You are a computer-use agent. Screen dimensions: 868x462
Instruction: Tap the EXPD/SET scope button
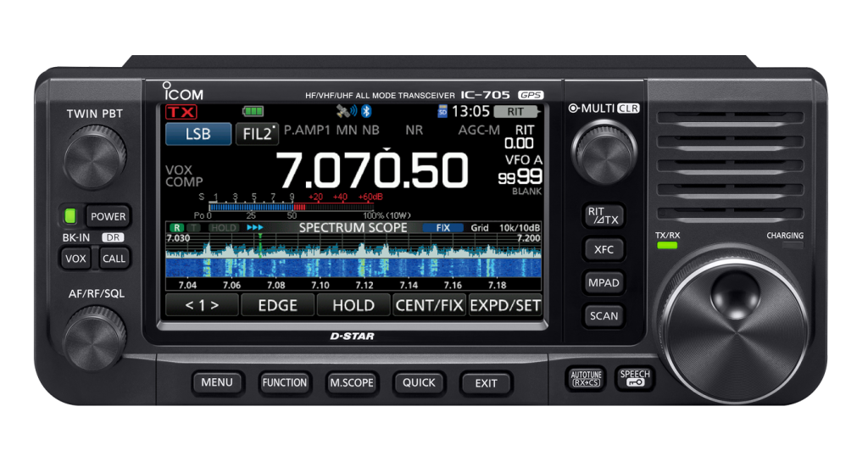(x=505, y=305)
